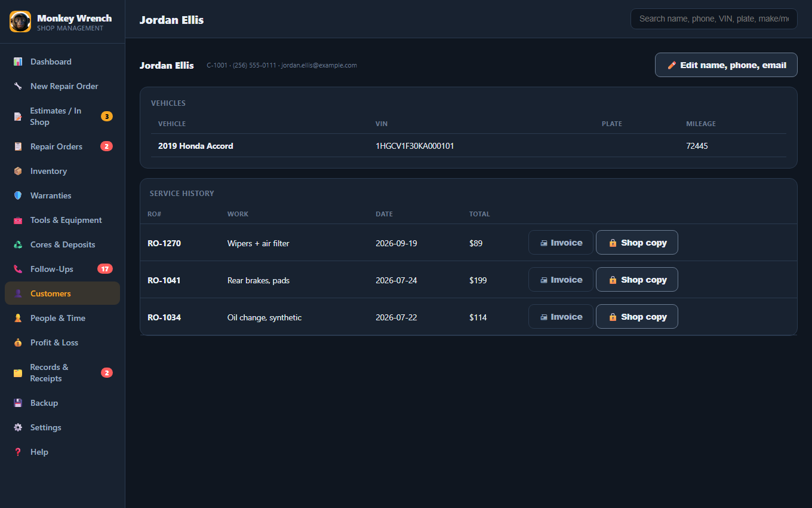812x508 pixels.
Task: Open Records & Receipts
Action: pyautogui.click(x=62, y=373)
